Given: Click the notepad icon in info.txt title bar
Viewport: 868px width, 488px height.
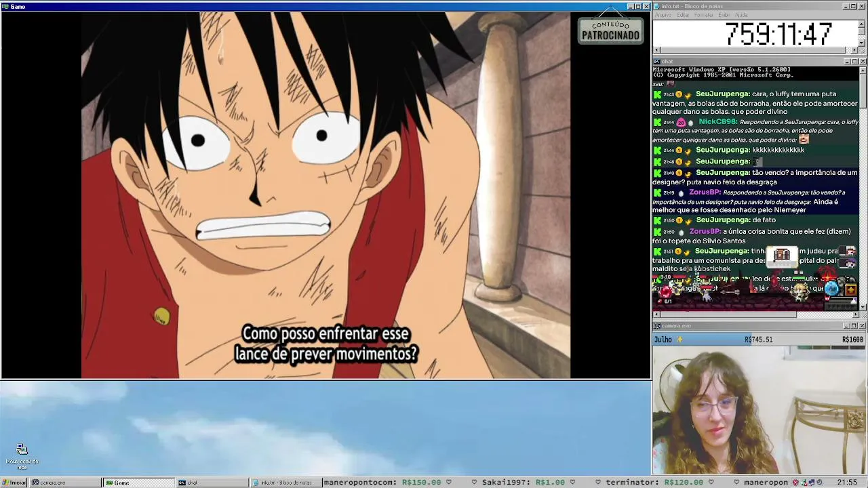Looking at the screenshot, I should coord(656,6).
